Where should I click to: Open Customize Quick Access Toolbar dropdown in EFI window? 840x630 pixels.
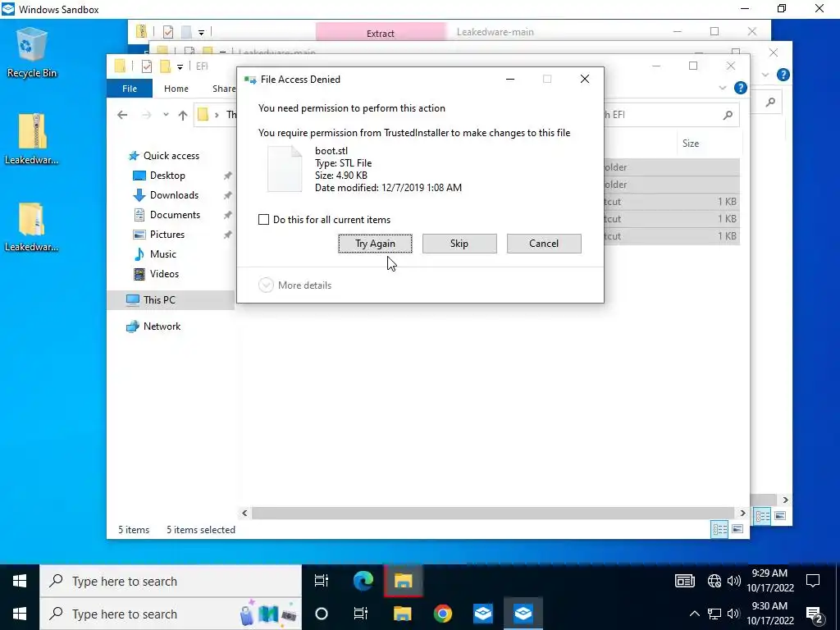pos(180,66)
